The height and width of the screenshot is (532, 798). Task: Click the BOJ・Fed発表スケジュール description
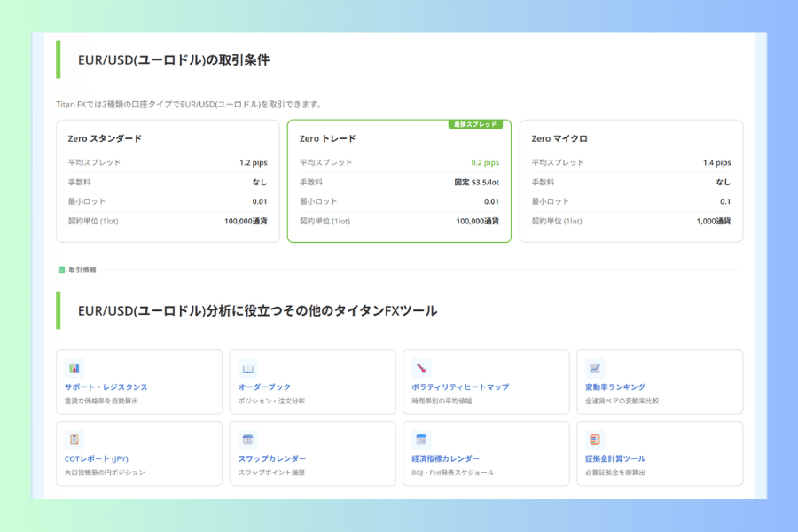click(x=453, y=473)
